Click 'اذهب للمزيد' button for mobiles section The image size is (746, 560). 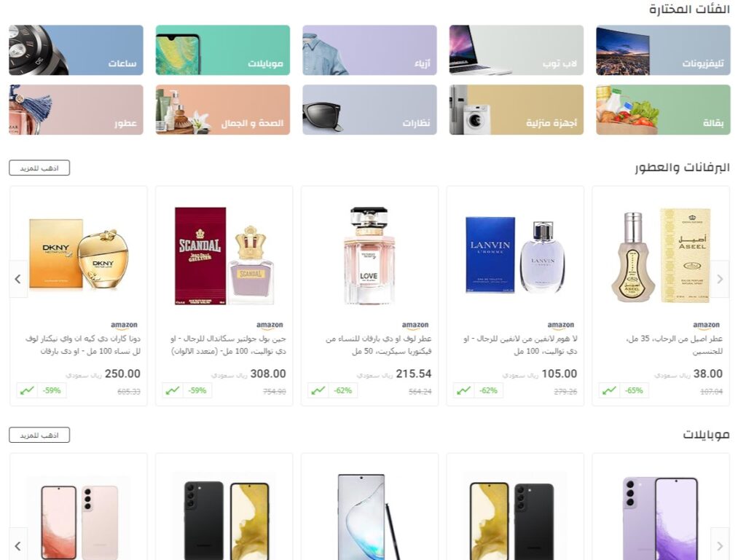[39, 435]
